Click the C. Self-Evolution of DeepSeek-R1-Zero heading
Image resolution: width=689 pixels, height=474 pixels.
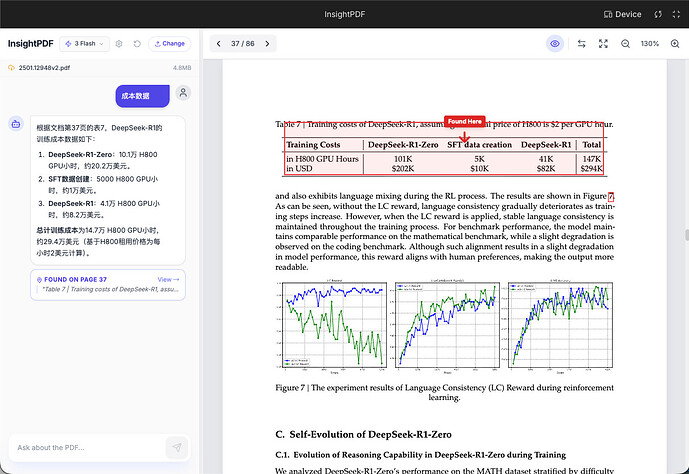click(x=363, y=434)
